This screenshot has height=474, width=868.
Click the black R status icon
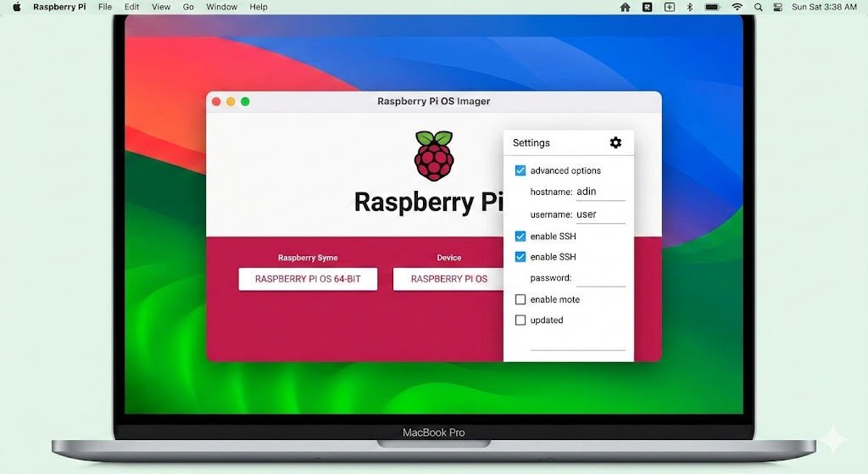[647, 7]
